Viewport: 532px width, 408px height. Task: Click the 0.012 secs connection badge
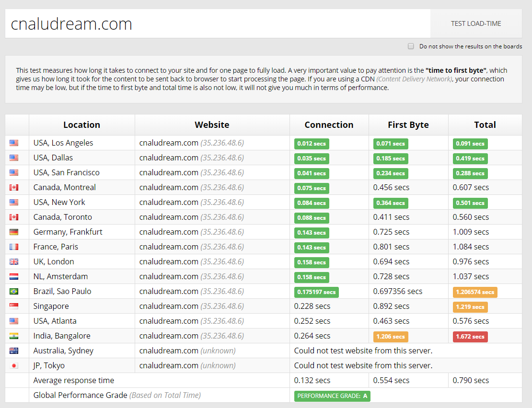[312, 144]
